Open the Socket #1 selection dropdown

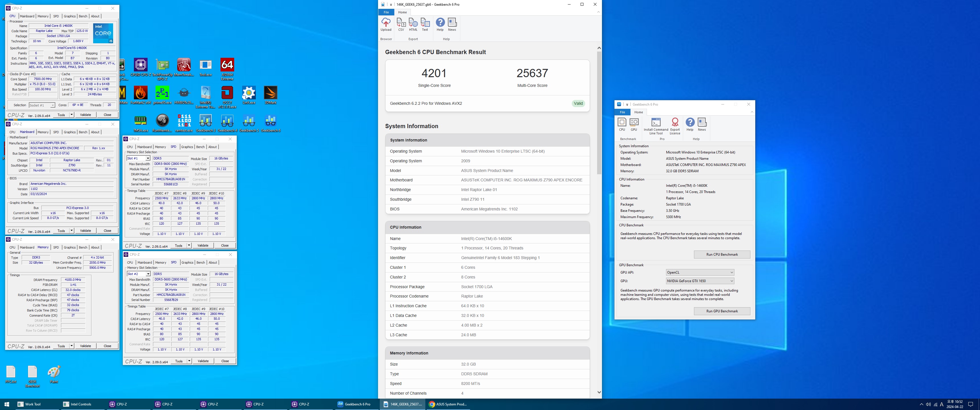pos(42,105)
